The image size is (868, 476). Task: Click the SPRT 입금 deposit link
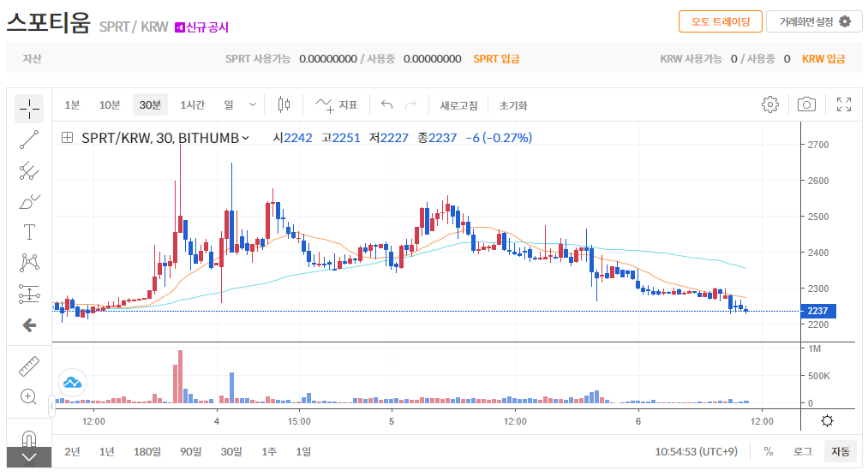[496, 58]
